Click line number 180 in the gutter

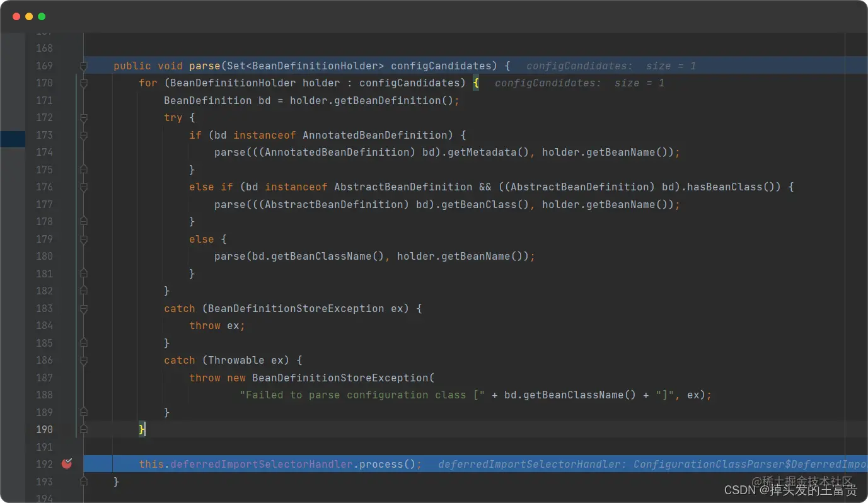44,257
